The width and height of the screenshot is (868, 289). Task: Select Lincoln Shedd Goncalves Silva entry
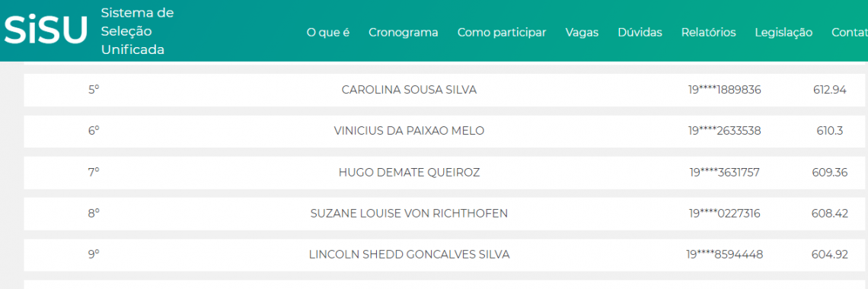(x=443, y=255)
